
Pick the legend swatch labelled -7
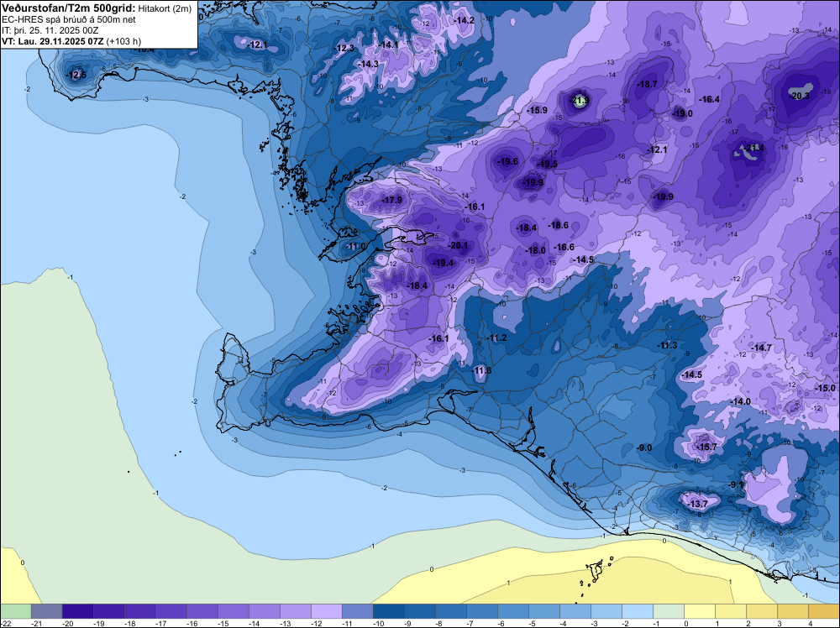481,611
